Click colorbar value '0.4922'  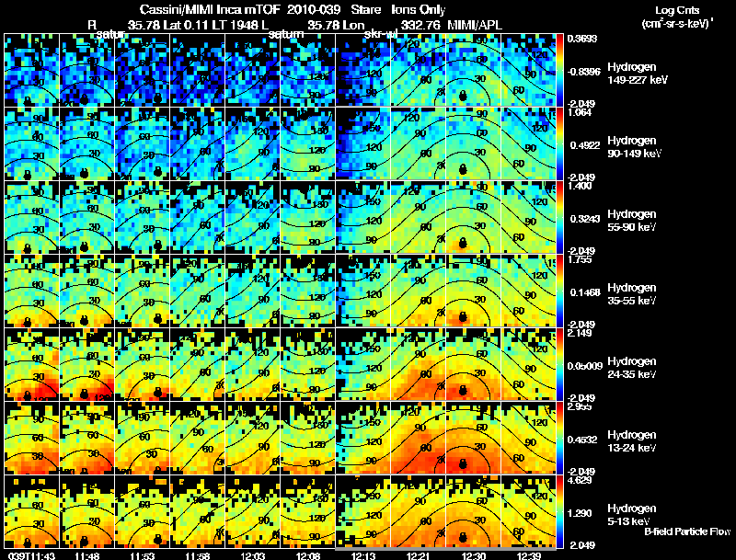pos(583,145)
